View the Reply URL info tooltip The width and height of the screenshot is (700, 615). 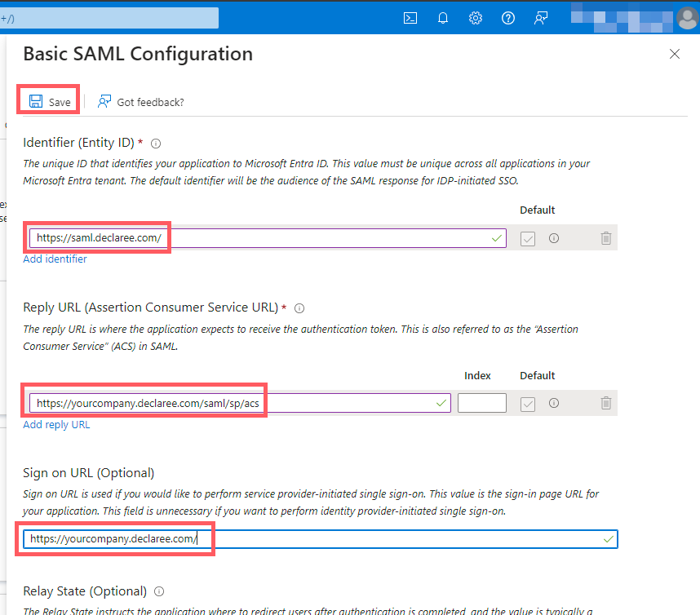click(x=299, y=308)
